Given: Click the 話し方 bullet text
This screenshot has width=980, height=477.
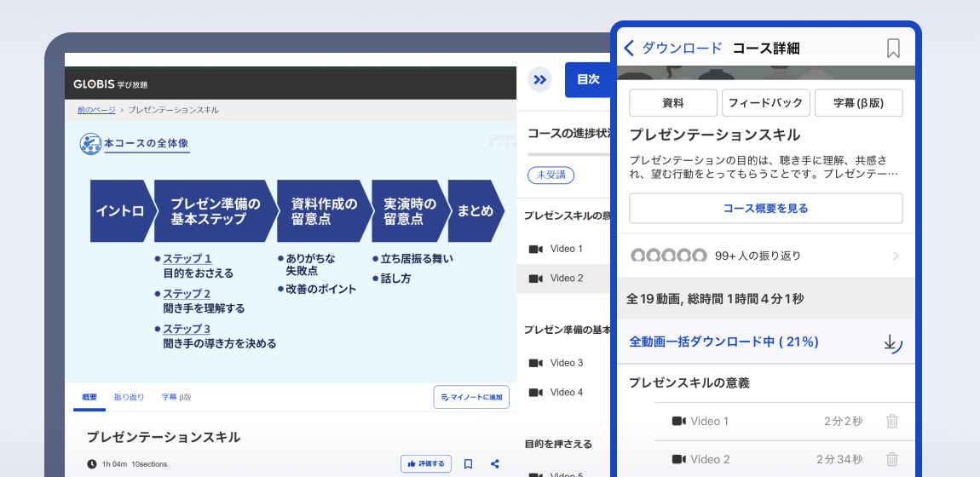Looking at the screenshot, I should coord(395,279).
